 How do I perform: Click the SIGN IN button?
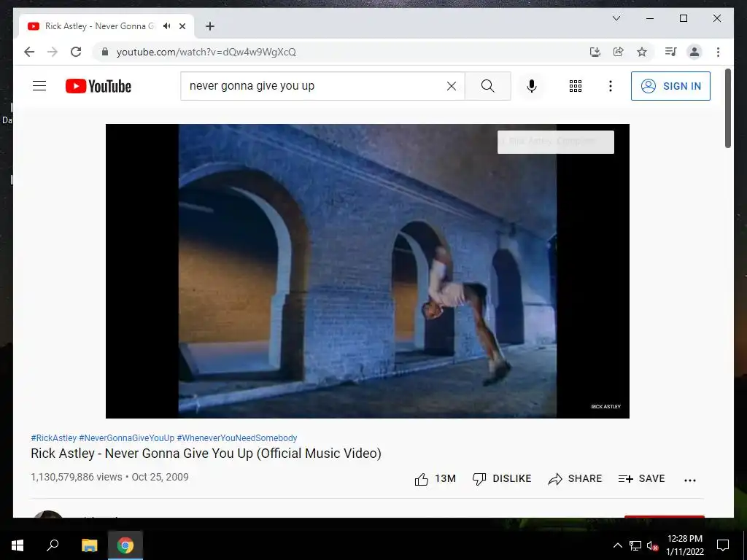pos(670,86)
